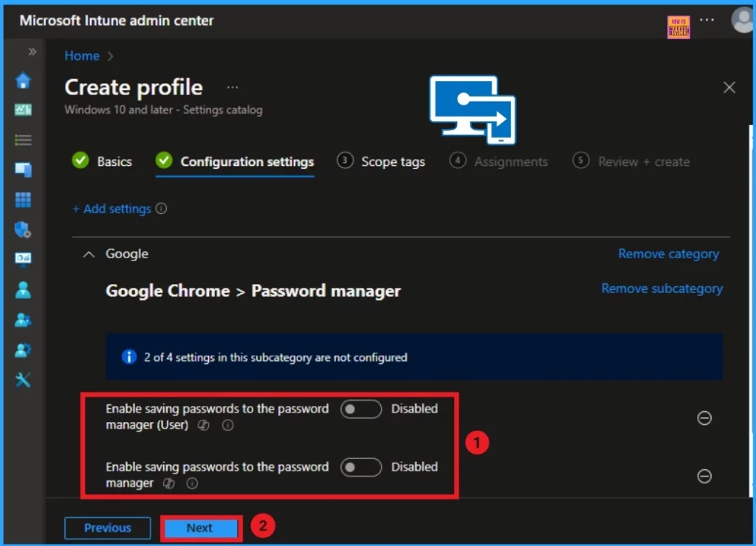756x546 pixels.
Task: Show info tooltip next to Add settings
Action: pos(162,208)
